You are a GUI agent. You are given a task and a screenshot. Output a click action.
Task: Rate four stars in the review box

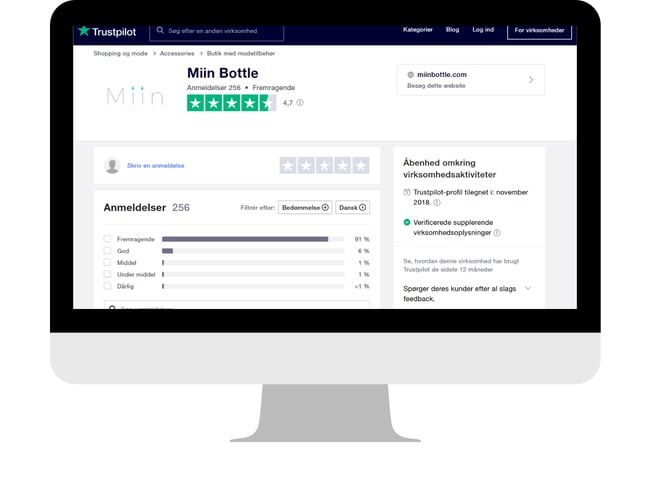[343, 165]
